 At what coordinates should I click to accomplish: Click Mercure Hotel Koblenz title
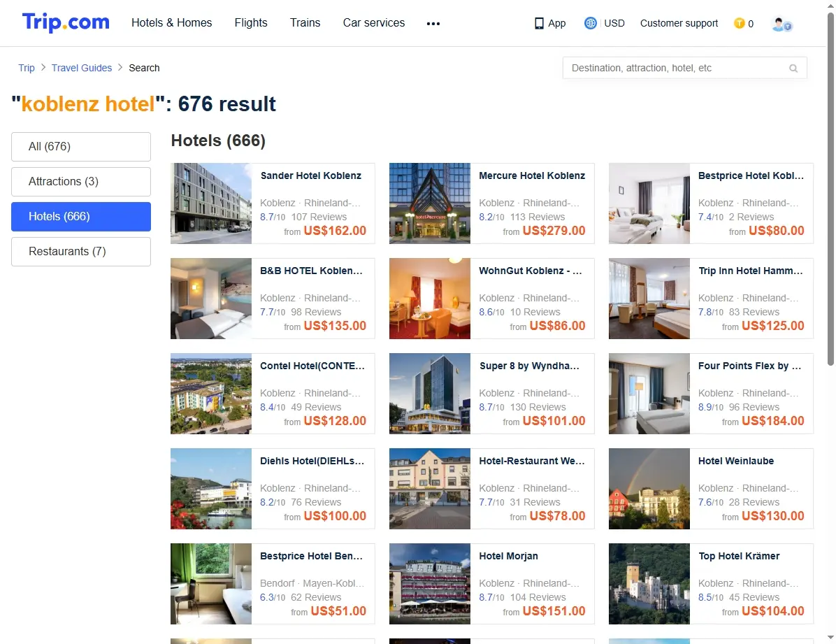point(532,176)
